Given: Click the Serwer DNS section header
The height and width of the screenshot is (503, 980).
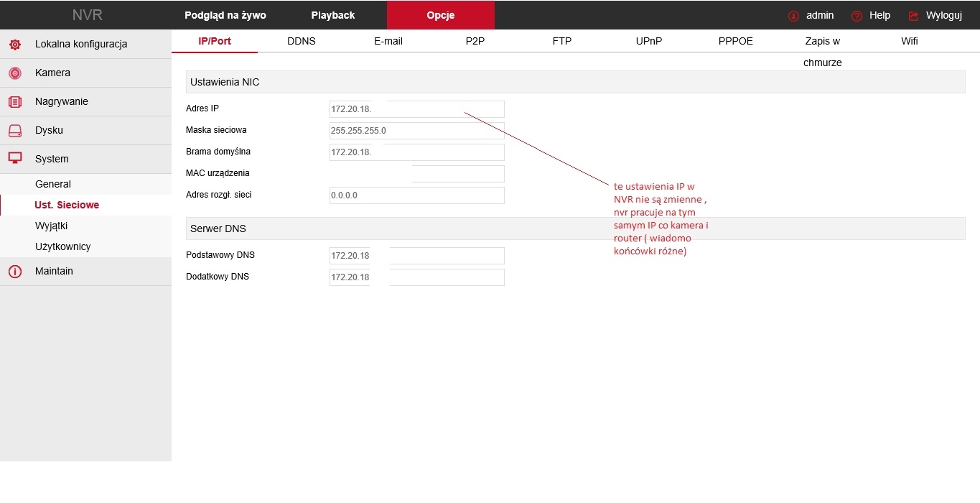Looking at the screenshot, I should pyautogui.click(x=575, y=229).
